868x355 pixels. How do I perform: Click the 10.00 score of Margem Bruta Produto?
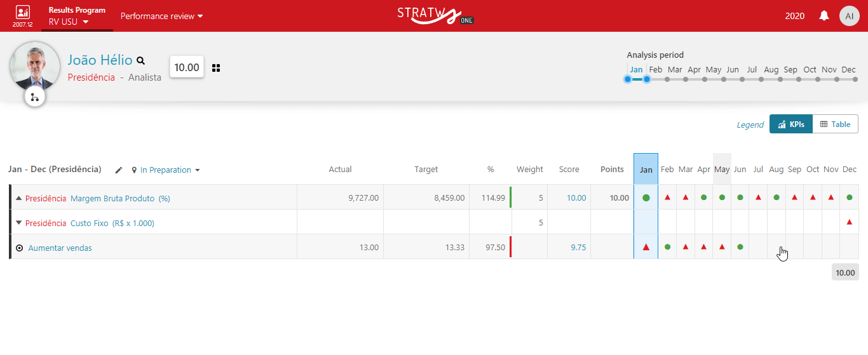click(576, 198)
